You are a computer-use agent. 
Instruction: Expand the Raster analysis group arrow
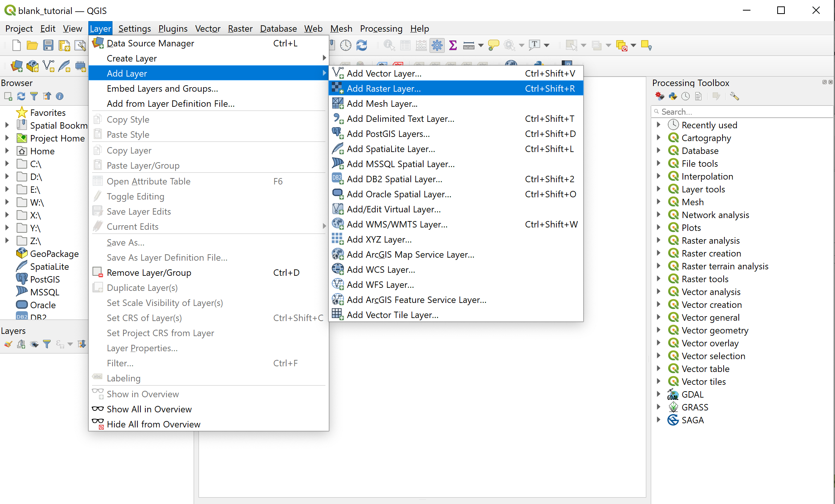[659, 240]
